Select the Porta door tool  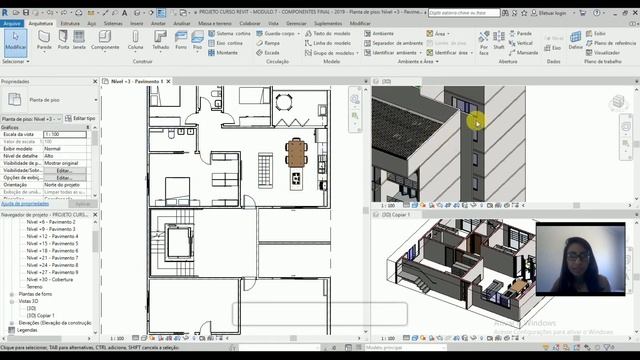(63, 40)
